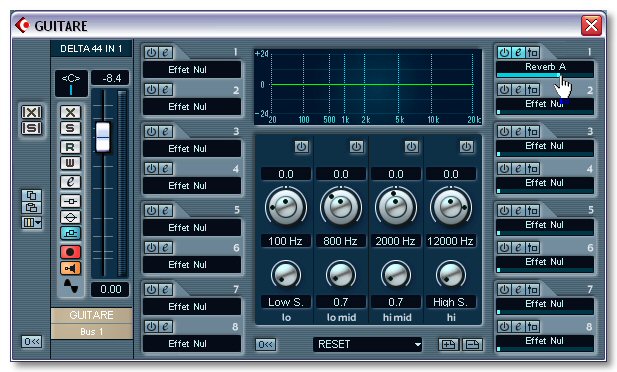
Task: Toggle the highlighted send bypass icon in the channel strip
Action: 70,233
